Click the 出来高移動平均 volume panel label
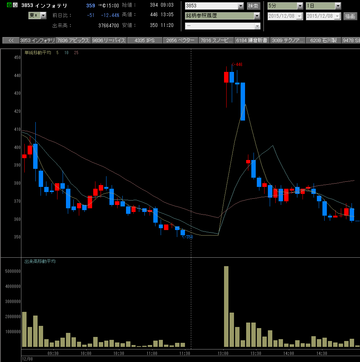This screenshot has width=360, height=362. click(40, 262)
